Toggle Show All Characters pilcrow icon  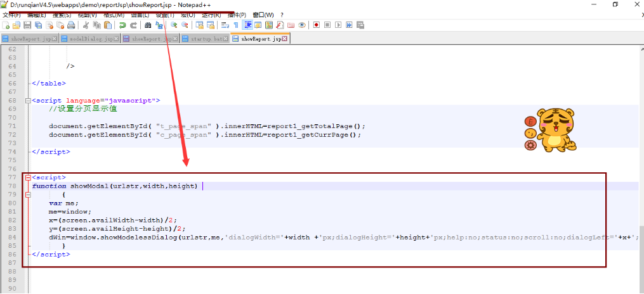pyautogui.click(x=236, y=25)
